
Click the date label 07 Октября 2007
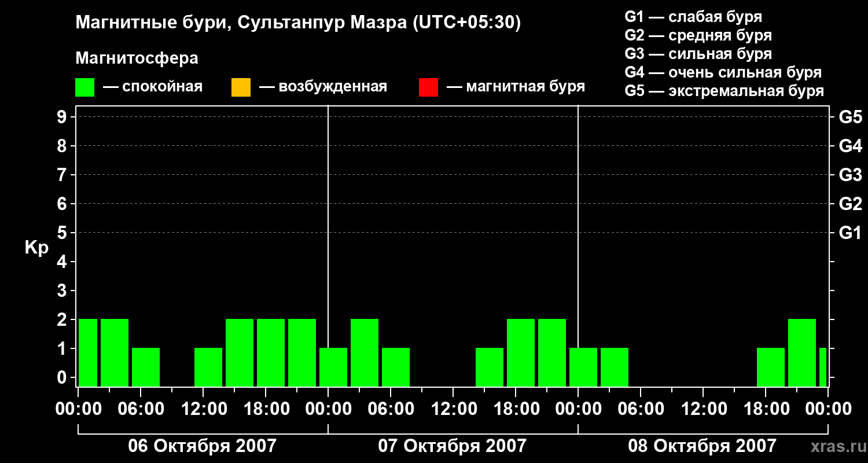pyautogui.click(x=453, y=446)
